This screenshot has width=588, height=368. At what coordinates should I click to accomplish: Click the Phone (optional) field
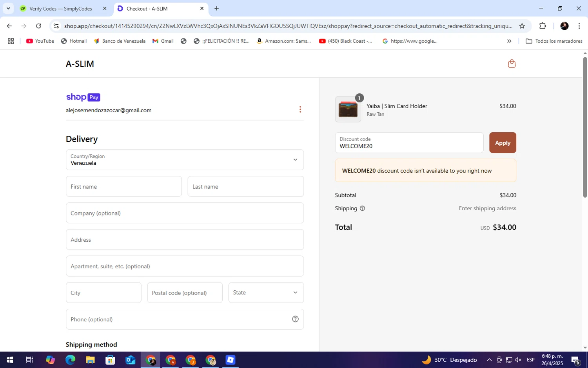coord(185,319)
